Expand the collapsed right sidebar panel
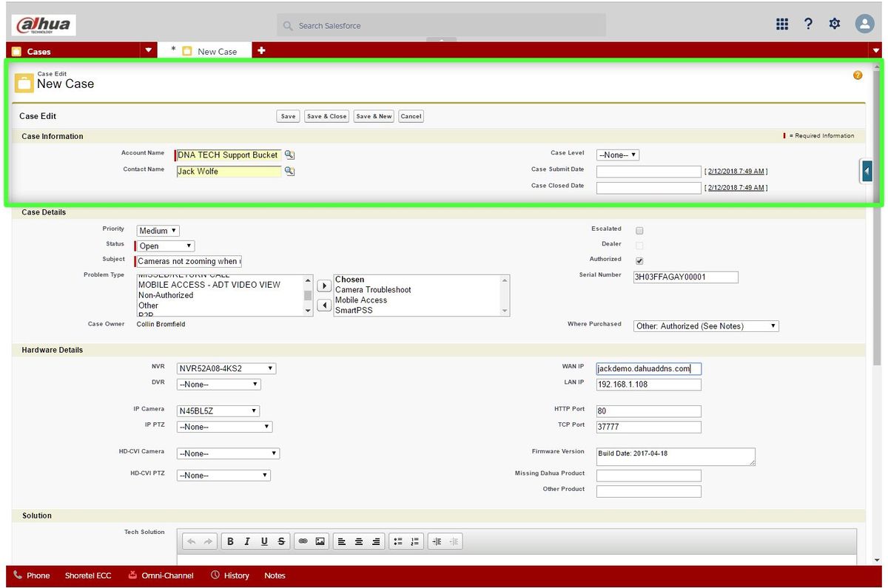Image resolution: width=888 pixels, height=588 pixels. pos(867,171)
